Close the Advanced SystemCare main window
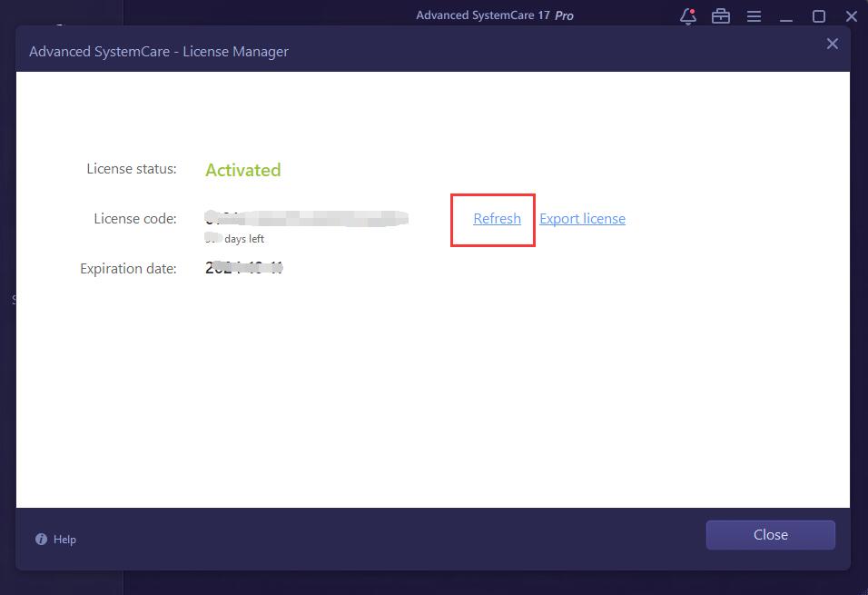Image resolution: width=868 pixels, height=595 pixels. pyautogui.click(x=852, y=16)
